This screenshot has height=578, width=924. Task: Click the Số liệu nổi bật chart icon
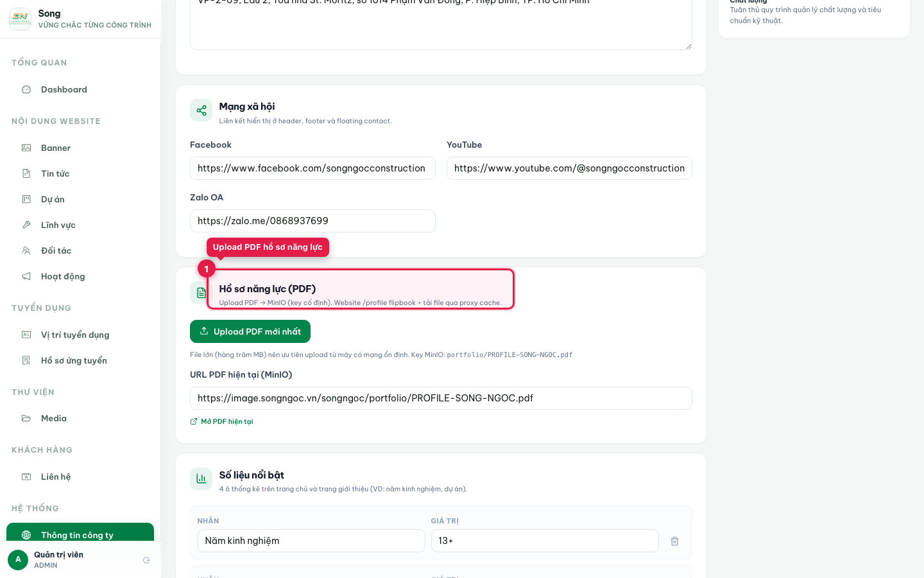(201, 478)
